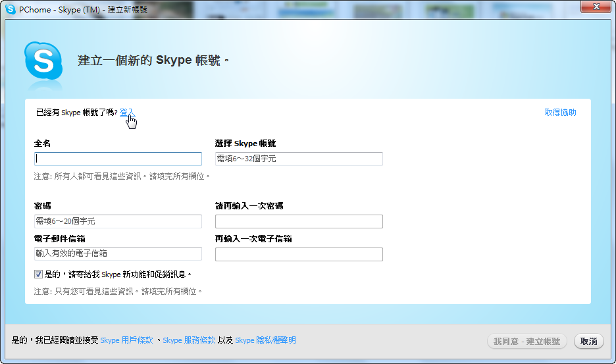Viewport: 616px width, 364px height.
Task: Open the Skype 服務條款 link
Action: point(189,340)
